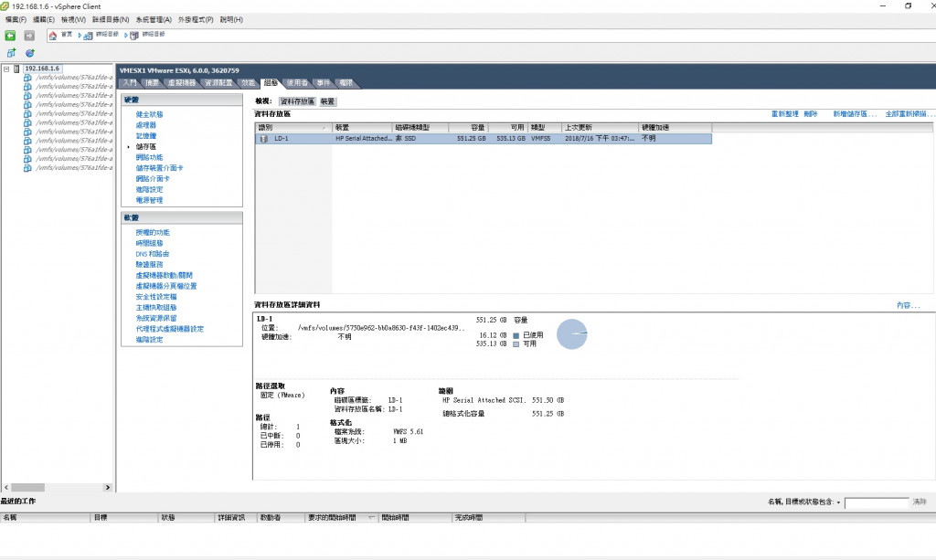Viewport: 936px width, 560px height.
Task: Open 虛擬機器分頁檔位置 settings
Action: click(x=166, y=286)
